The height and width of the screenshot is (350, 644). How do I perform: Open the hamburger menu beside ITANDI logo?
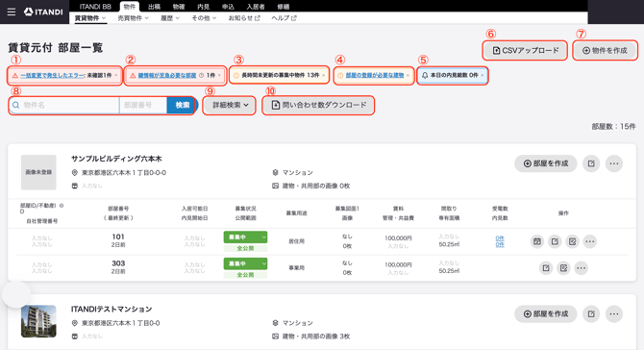click(x=12, y=12)
